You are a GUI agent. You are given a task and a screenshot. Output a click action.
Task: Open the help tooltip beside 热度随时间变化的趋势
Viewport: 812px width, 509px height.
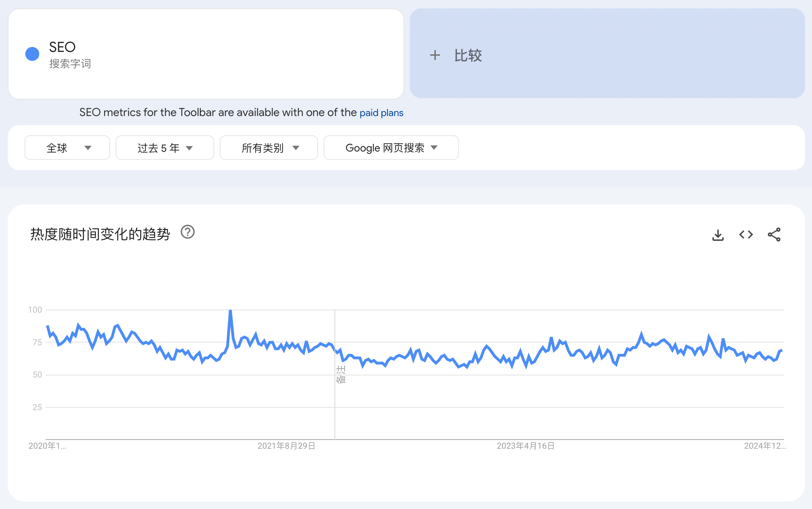click(x=188, y=232)
